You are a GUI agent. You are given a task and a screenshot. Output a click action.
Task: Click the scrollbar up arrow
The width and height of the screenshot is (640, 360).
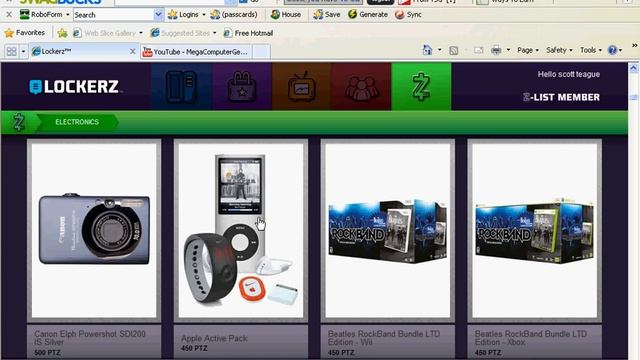click(x=633, y=68)
